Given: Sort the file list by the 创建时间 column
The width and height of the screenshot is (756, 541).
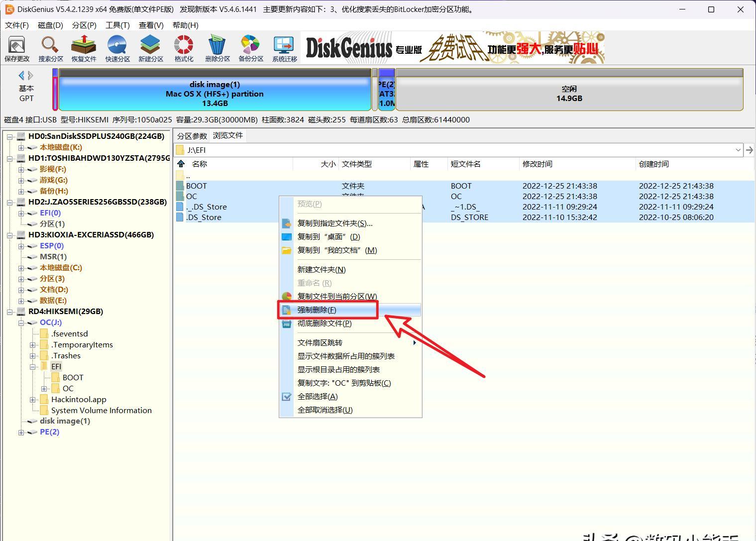Looking at the screenshot, I should click(695, 164).
